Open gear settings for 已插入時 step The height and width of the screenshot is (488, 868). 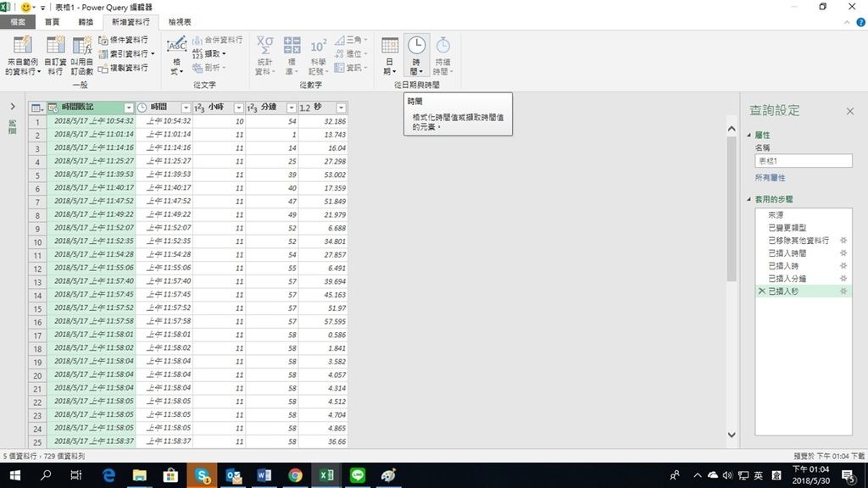point(843,265)
